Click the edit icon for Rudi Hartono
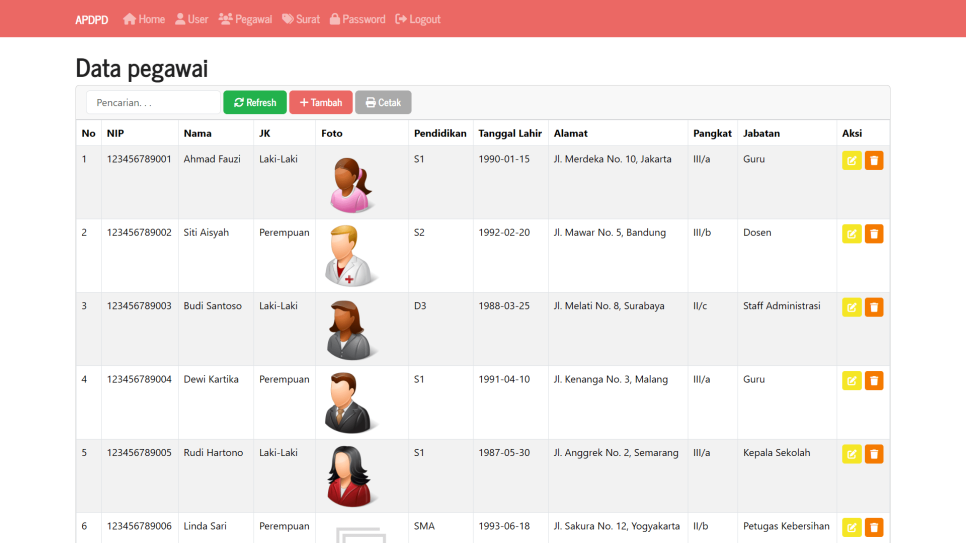Viewport: 966px width, 543px height. [x=851, y=454]
